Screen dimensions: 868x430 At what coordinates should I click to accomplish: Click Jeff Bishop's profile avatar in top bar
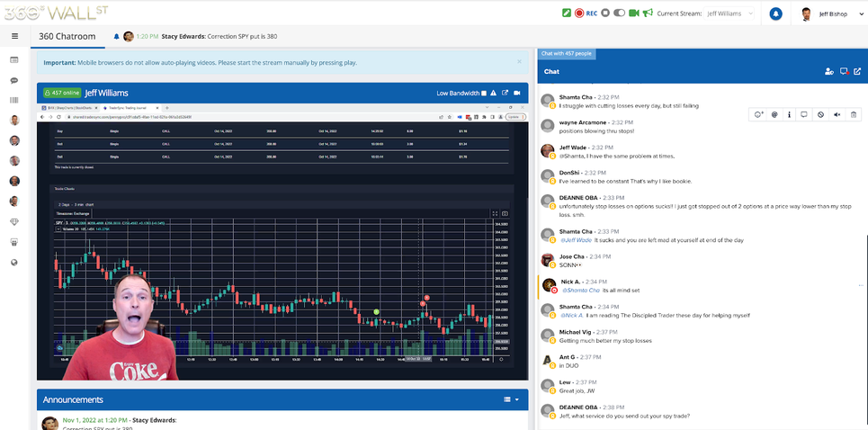coord(806,13)
